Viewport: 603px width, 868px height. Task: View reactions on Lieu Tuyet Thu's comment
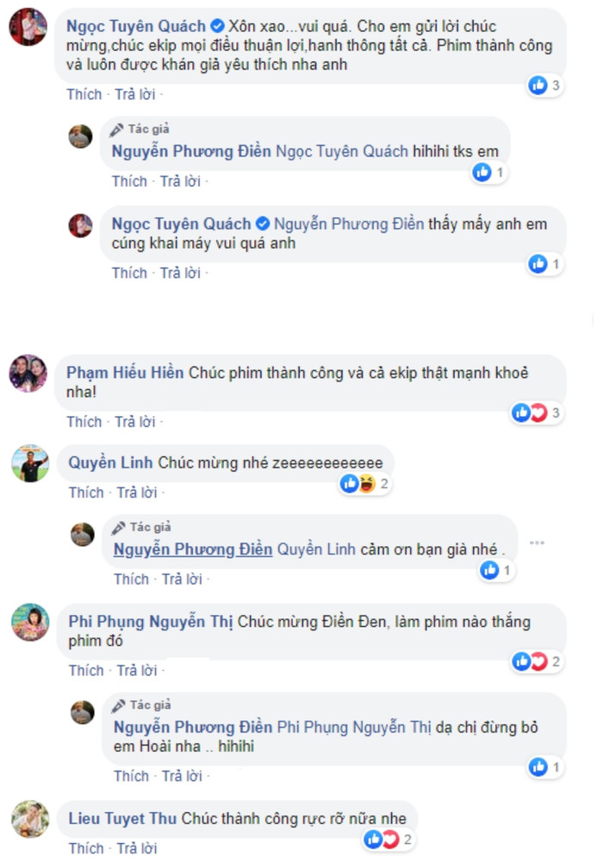389,840
